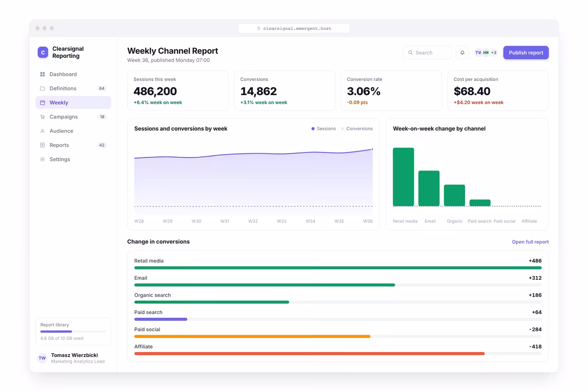Image resolution: width=588 pixels, height=392 pixels.
Task: Click the Conversion rate 3.06% card
Action: pyautogui.click(x=392, y=91)
